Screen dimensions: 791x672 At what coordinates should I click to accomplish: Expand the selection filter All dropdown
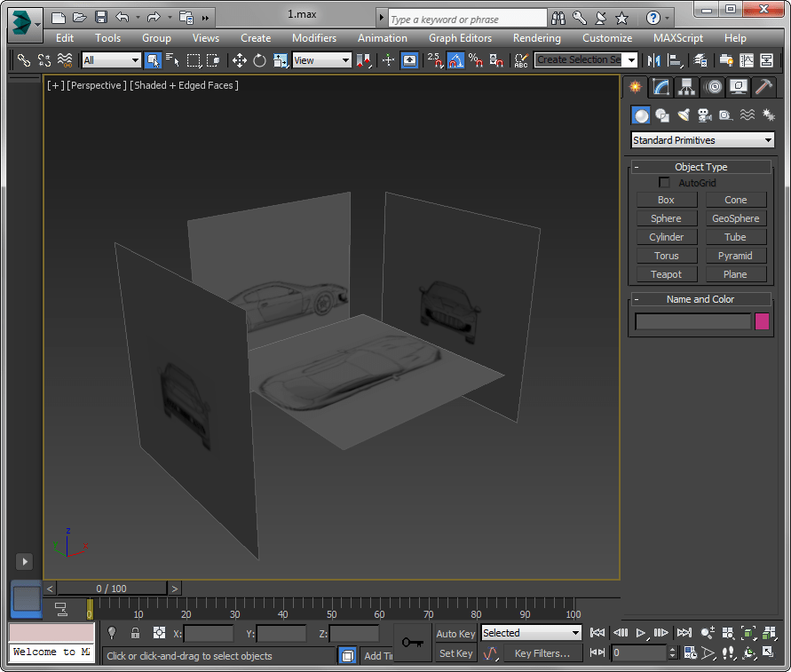click(x=112, y=60)
